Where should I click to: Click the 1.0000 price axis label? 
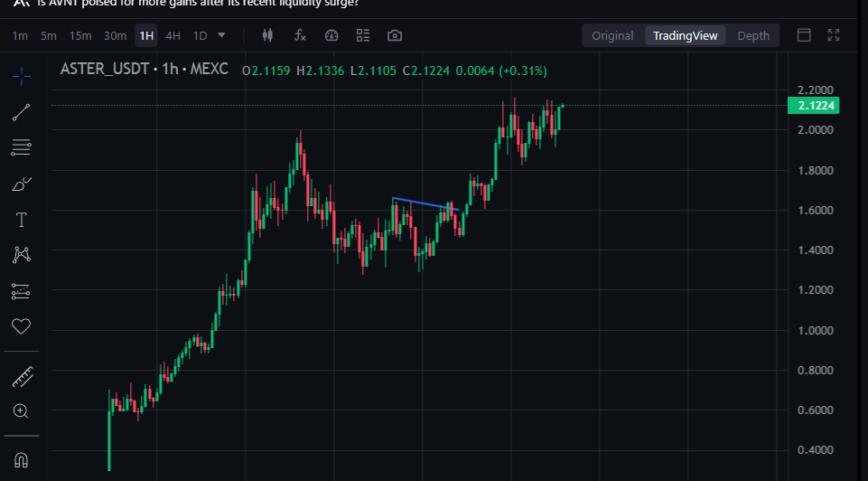tap(815, 330)
